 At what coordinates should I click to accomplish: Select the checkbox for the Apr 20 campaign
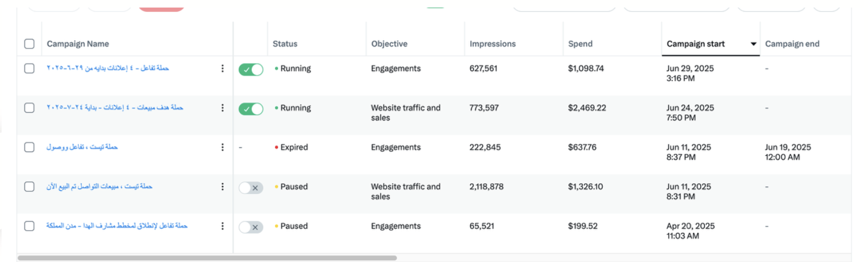30,226
